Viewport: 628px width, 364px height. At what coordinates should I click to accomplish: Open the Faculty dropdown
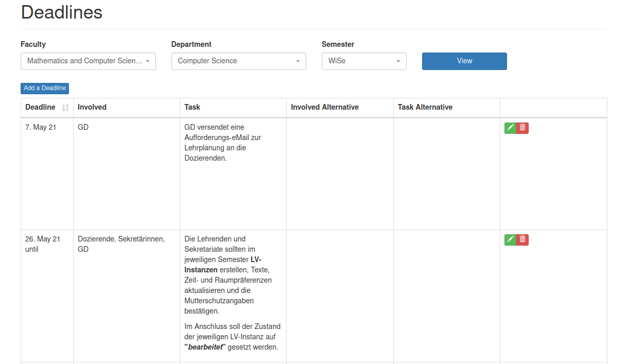pos(88,61)
